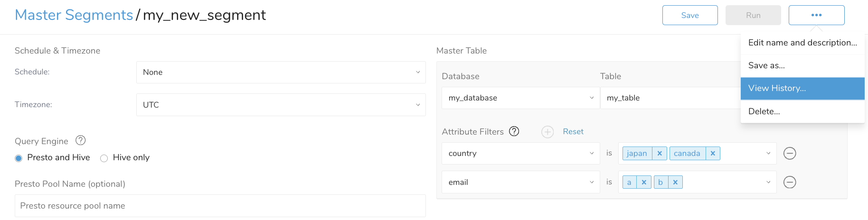This screenshot has height=220, width=868.
Task: Choose View History from the menu
Action: pos(802,89)
